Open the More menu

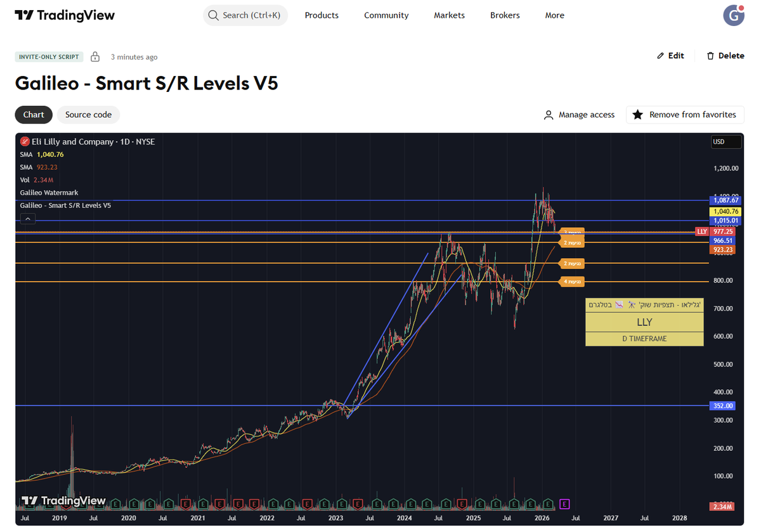click(x=554, y=15)
